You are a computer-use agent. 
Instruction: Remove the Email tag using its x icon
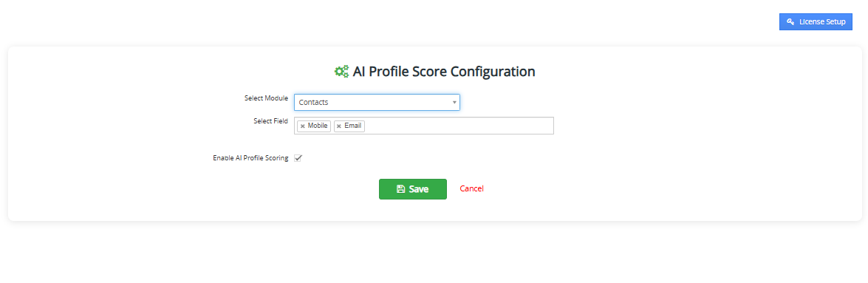tap(339, 126)
